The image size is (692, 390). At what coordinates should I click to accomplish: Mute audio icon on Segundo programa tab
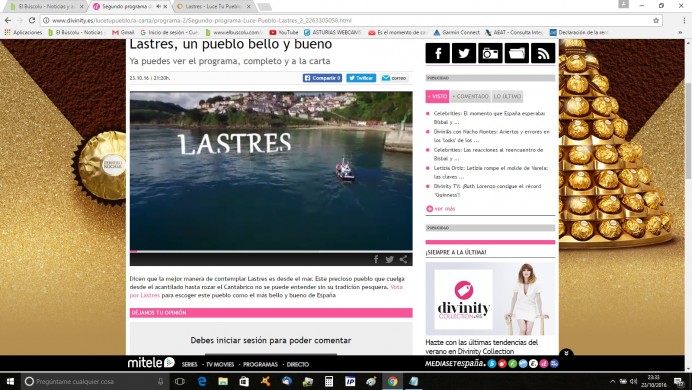[158, 7]
